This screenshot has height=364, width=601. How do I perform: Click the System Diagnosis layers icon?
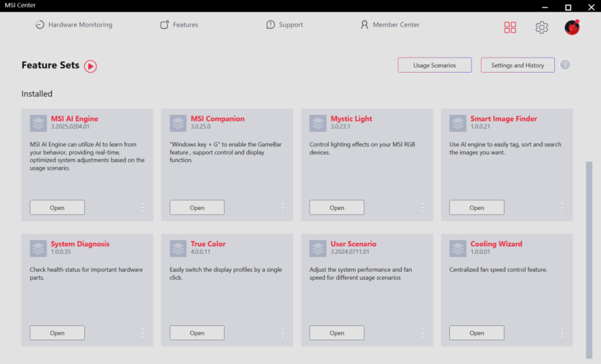click(x=38, y=249)
